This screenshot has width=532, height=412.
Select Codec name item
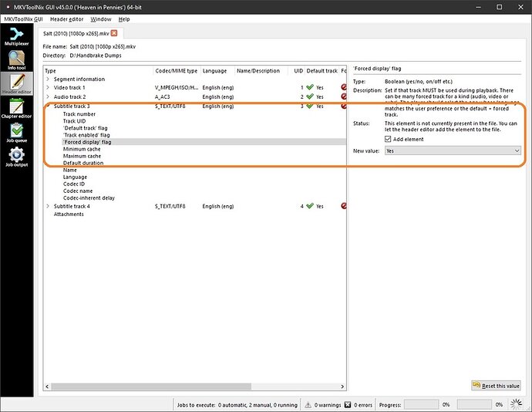78,191
